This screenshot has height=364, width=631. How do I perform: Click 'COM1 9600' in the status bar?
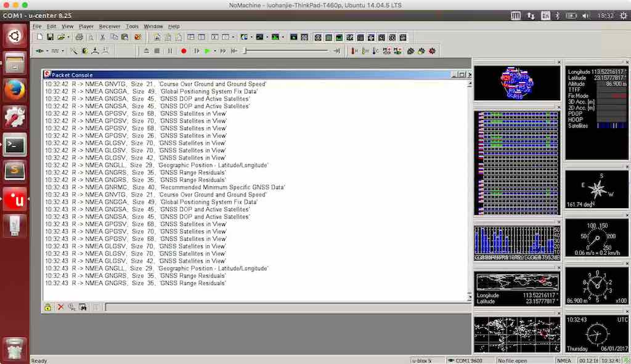coord(469,361)
